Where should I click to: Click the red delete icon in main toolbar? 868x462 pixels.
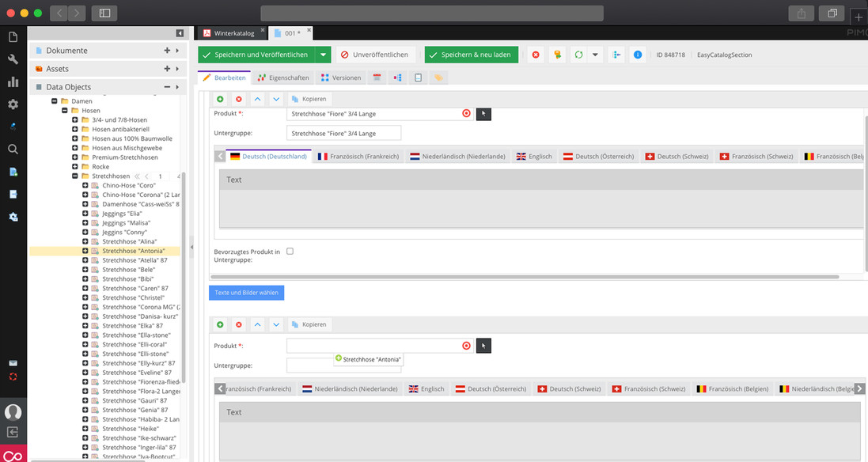pyautogui.click(x=536, y=55)
